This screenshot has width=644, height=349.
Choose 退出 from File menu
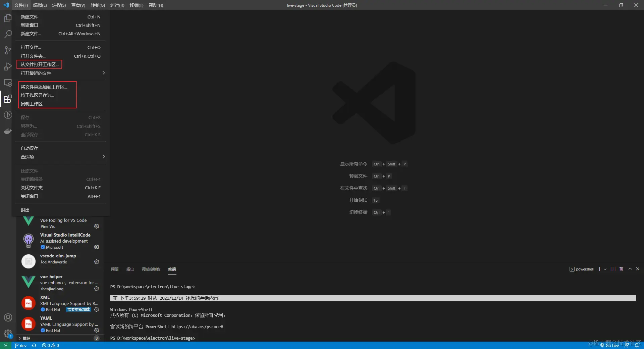click(60, 210)
